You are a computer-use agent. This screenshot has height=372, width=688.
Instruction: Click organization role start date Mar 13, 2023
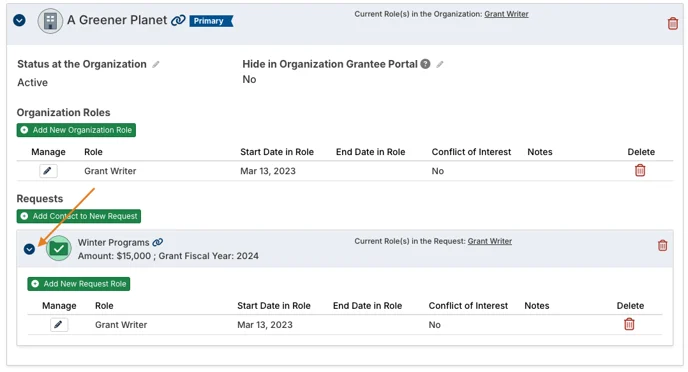268,171
